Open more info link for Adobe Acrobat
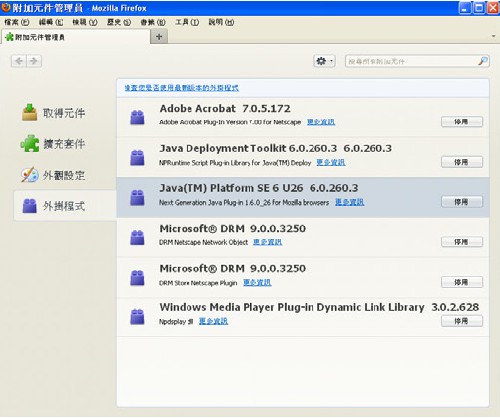 point(321,122)
